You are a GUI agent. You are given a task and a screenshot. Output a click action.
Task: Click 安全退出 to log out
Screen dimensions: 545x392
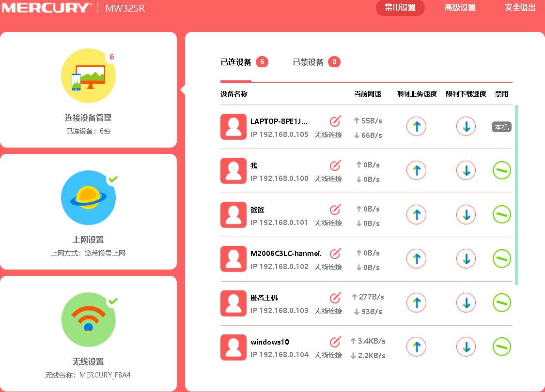[x=521, y=8]
